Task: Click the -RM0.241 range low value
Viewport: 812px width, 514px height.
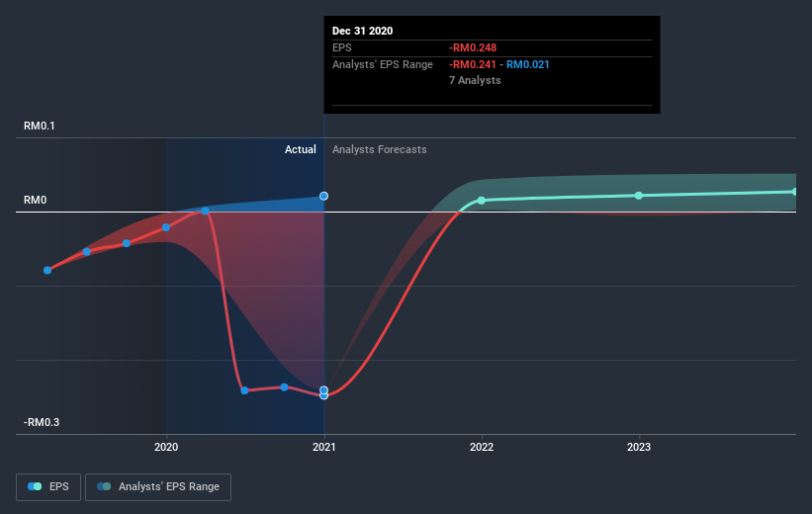Action: [x=473, y=64]
